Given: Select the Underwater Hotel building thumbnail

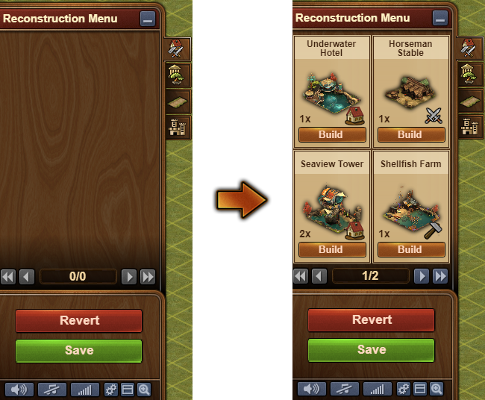Looking at the screenshot, I should [x=331, y=94].
